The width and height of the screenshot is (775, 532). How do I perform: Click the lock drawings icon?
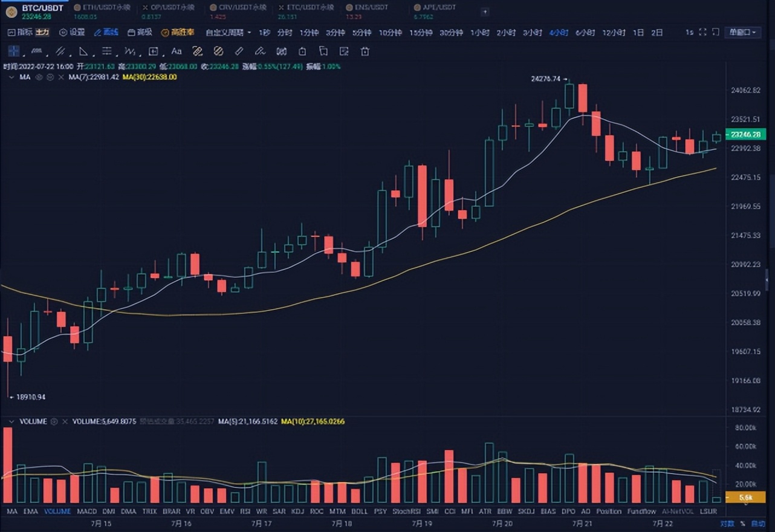pos(302,51)
